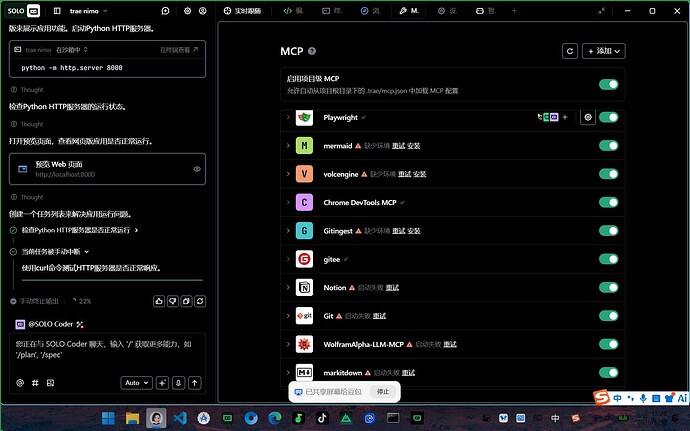Select the M. MCP tab
690x431 pixels.
[409, 11]
